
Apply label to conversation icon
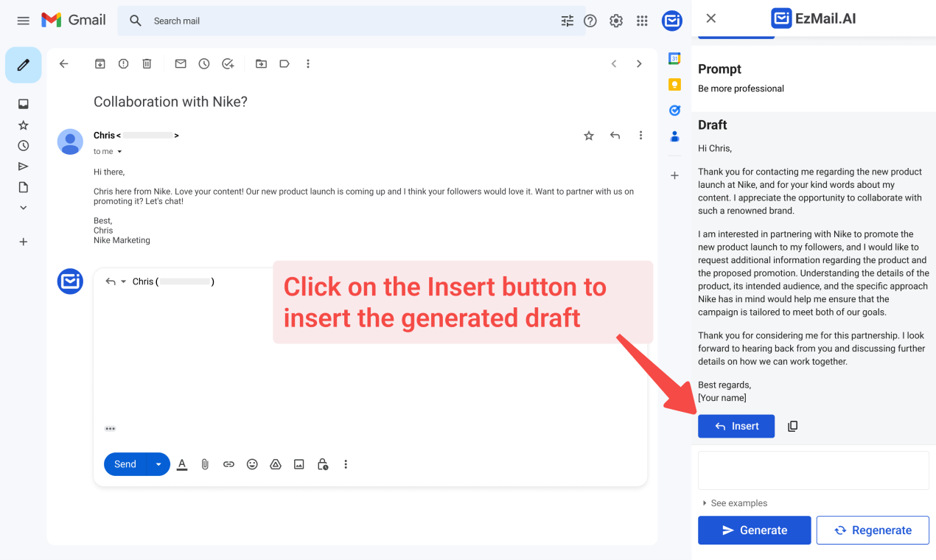click(284, 64)
